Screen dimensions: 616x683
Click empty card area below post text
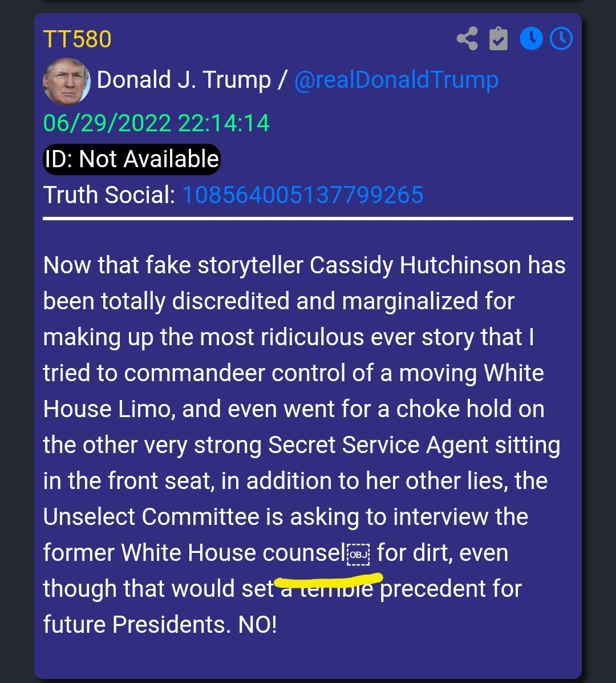[308, 658]
